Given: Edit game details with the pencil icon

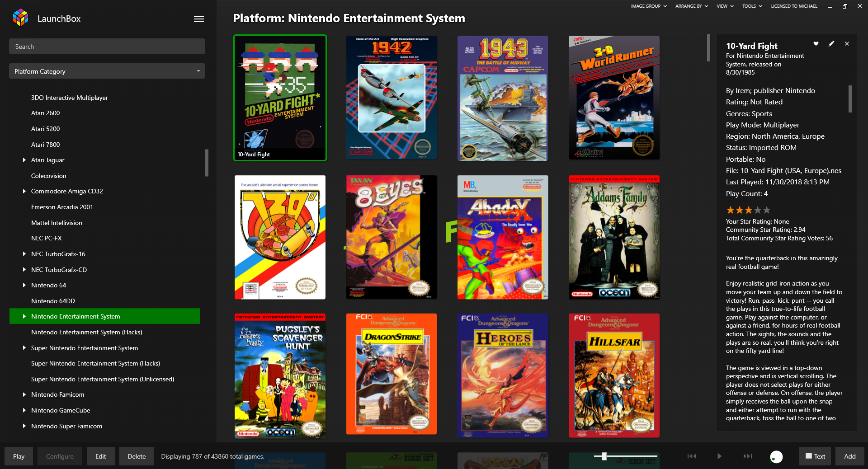Looking at the screenshot, I should (831, 44).
